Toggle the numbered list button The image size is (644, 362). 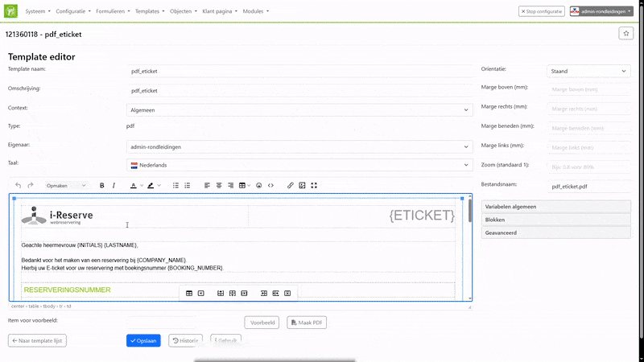pyautogui.click(x=188, y=185)
